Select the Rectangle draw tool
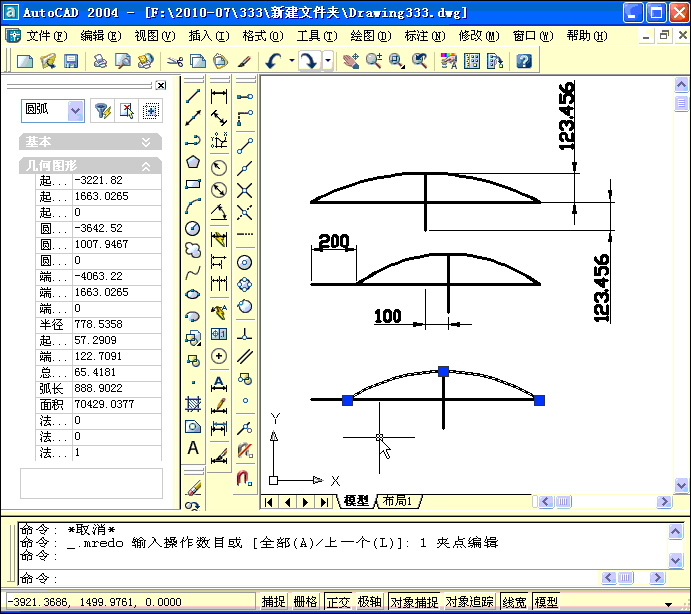 (193, 184)
